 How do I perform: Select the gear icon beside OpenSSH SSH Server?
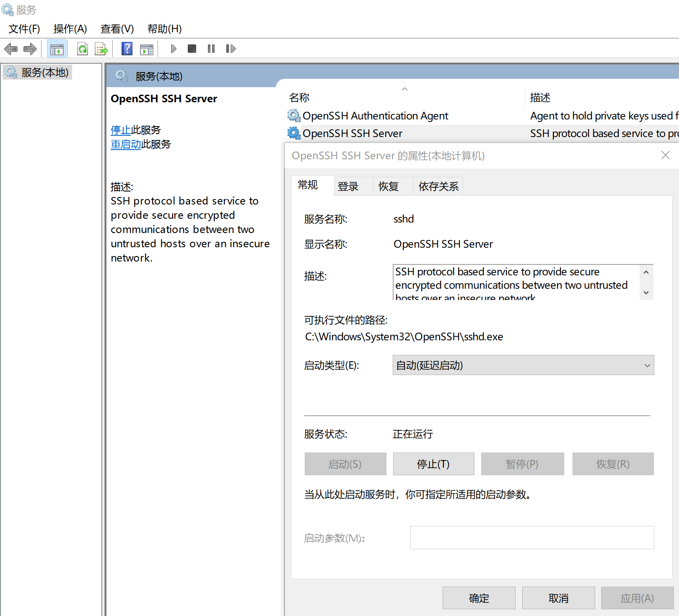[x=294, y=133]
